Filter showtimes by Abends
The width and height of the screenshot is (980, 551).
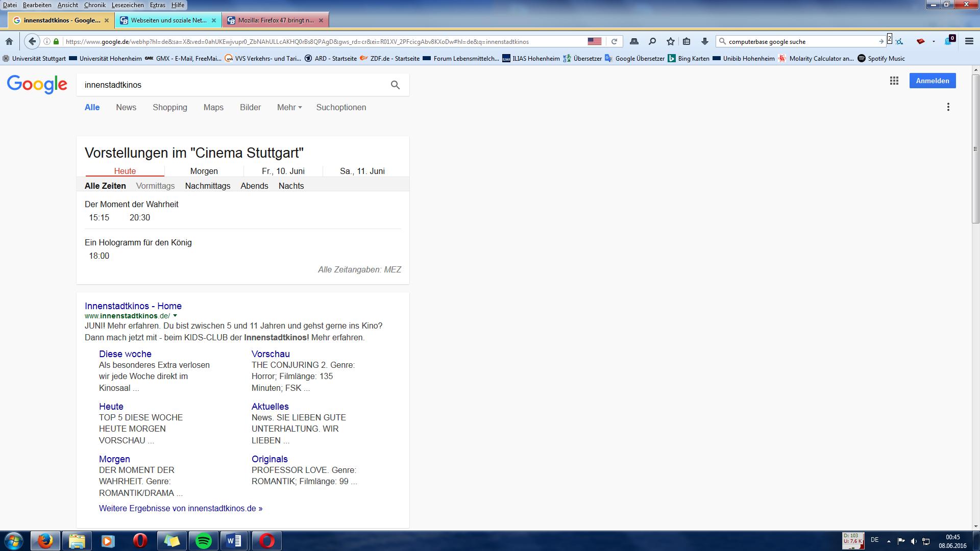point(254,186)
